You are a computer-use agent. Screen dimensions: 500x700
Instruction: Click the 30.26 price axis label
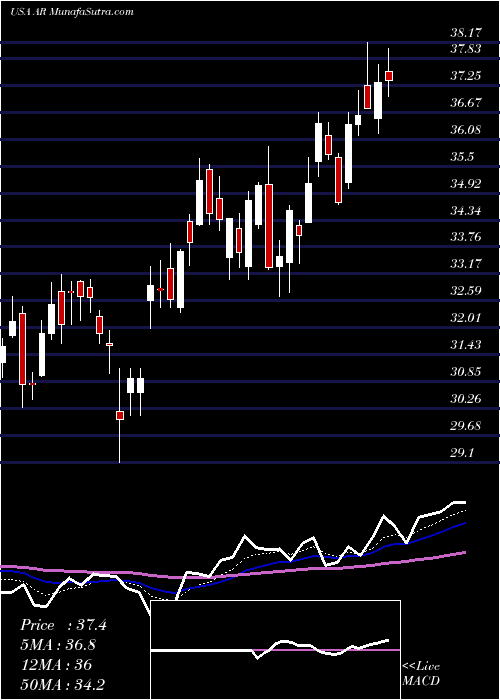pos(466,399)
